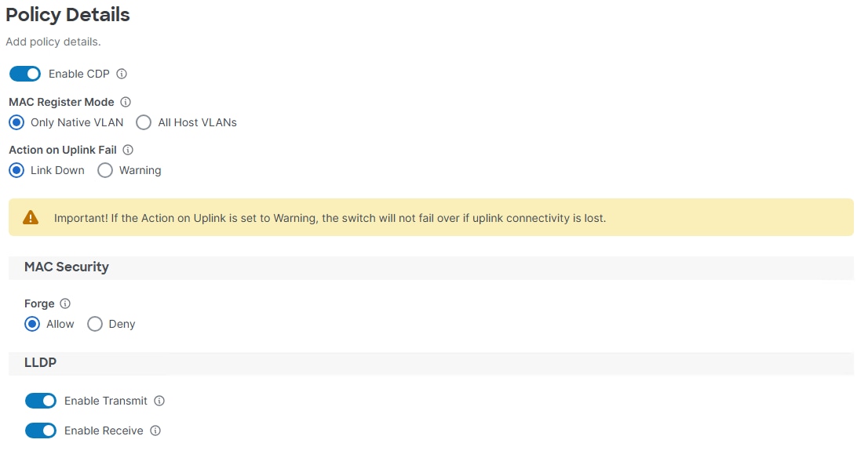Viewport: 868px width, 465px height.
Task: Toggle the Enable CDP switch
Action: coord(25,74)
